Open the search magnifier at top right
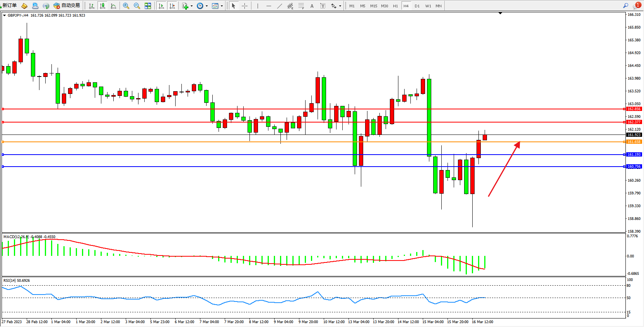Image resolution: width=644 pixels, height=327 pixels. 625,5
